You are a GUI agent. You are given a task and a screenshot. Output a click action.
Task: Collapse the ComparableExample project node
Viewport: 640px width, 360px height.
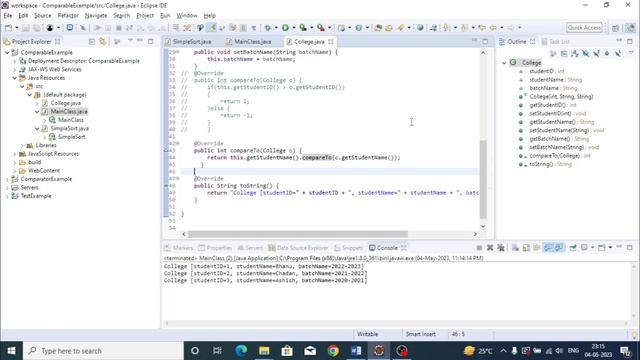7,53
